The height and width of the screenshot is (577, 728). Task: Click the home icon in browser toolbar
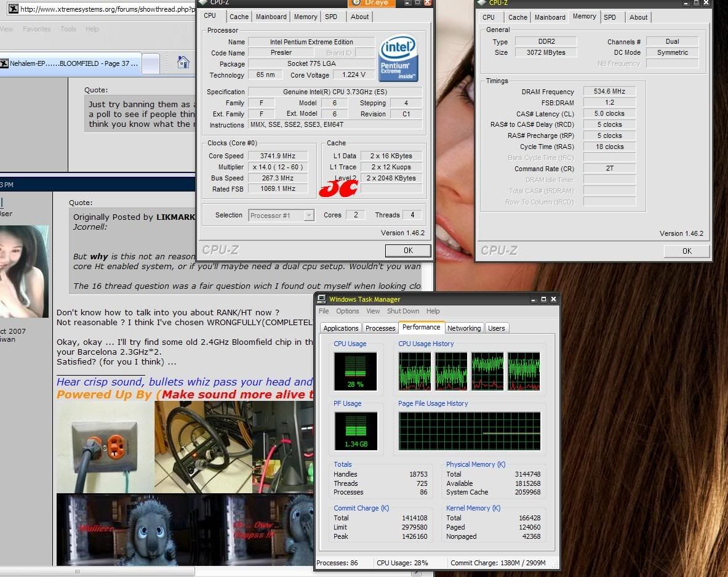[x=183, y=62]
